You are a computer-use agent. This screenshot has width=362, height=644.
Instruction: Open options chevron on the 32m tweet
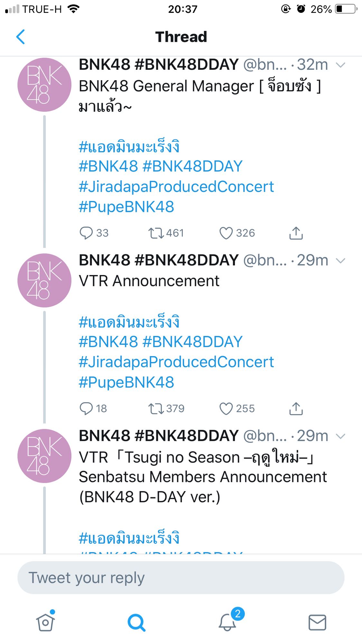point(340,65)
